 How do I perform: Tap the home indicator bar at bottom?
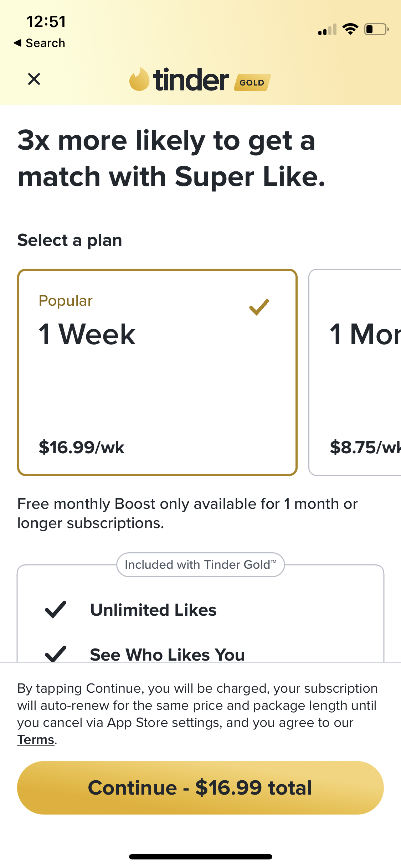click(x=200, y=857)
